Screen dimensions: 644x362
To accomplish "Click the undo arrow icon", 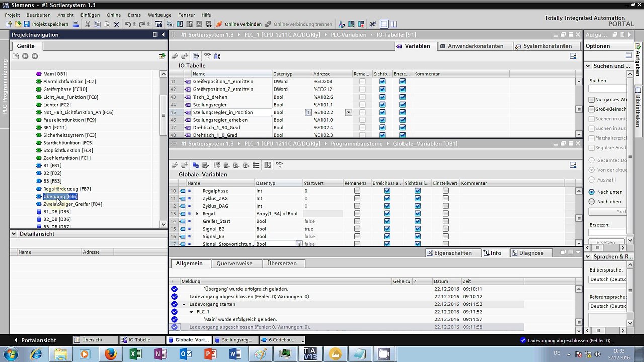I will pyautogui.click(x=128, y=24).
